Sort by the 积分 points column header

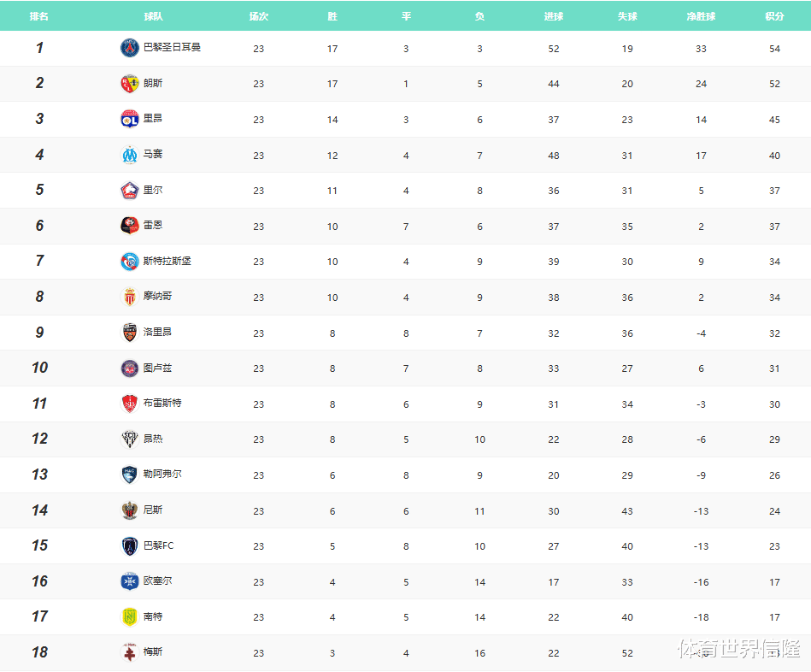click(x=774, y=16)
